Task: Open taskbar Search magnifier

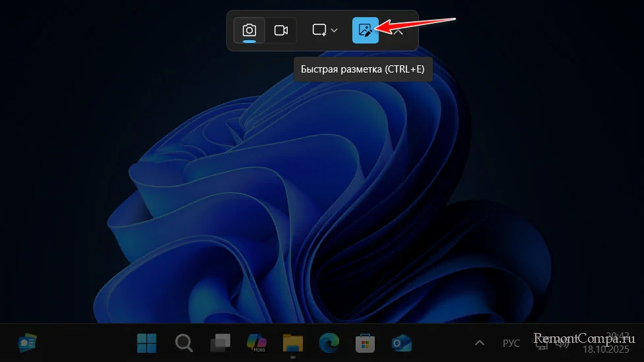Action: (x=183, y=343)
